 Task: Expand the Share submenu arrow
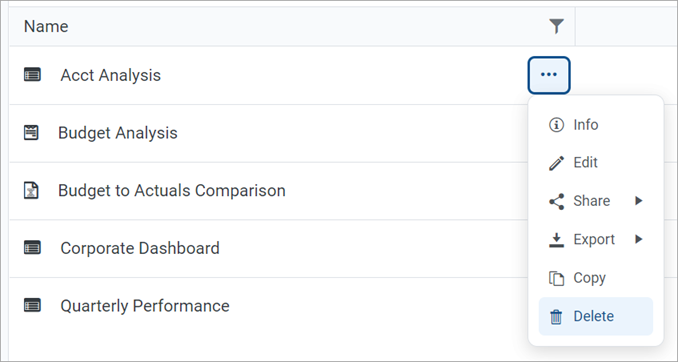pos(639,201)
